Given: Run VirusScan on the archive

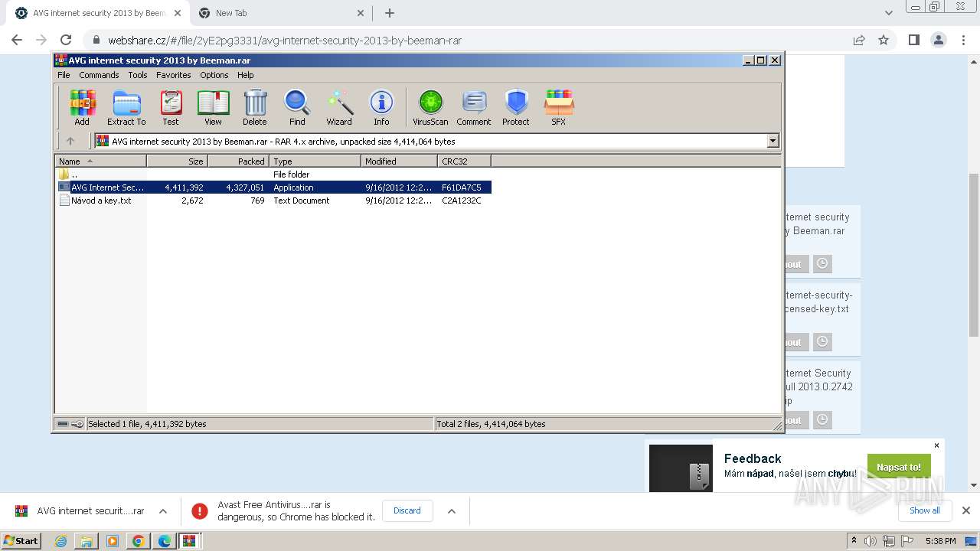Looking at the screenshot, I should (430, 107).
